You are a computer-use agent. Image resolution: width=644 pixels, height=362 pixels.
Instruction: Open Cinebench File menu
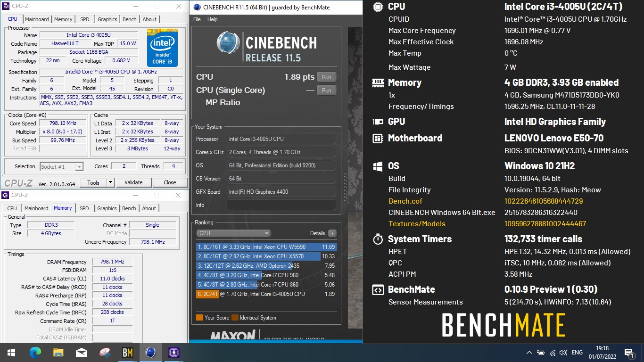pyautogui.click(x=197, y=19)
